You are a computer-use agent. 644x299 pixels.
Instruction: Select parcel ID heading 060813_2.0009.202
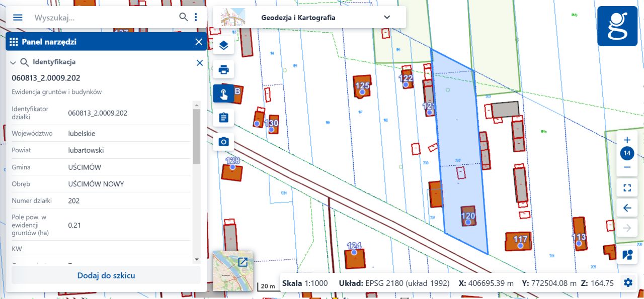[46, 78]
